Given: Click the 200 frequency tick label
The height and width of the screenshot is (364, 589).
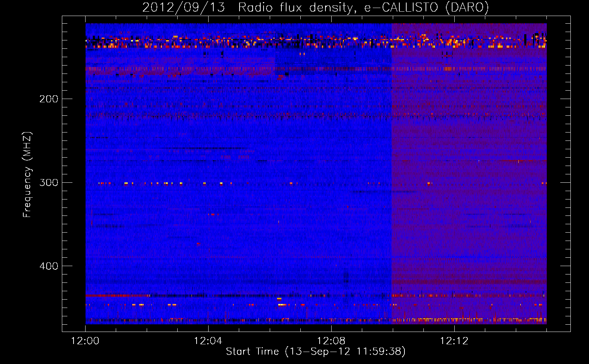Looking at the screenshot, I should point(49,99).
